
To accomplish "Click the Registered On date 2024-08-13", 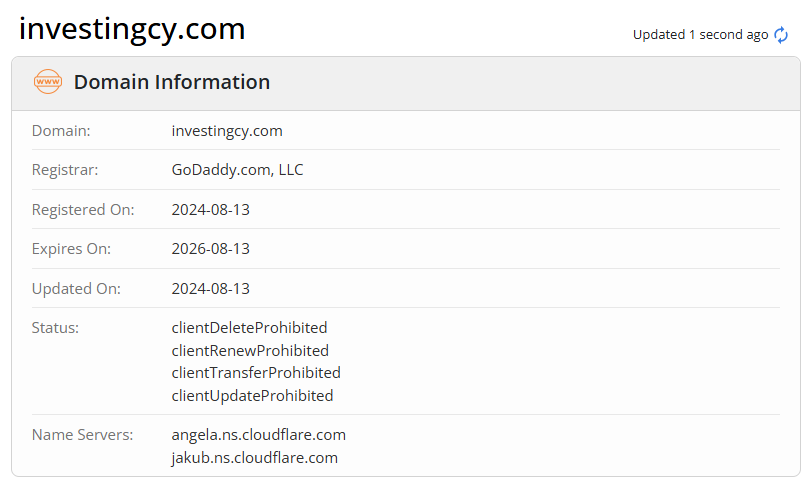I will (x=211, y=210).
